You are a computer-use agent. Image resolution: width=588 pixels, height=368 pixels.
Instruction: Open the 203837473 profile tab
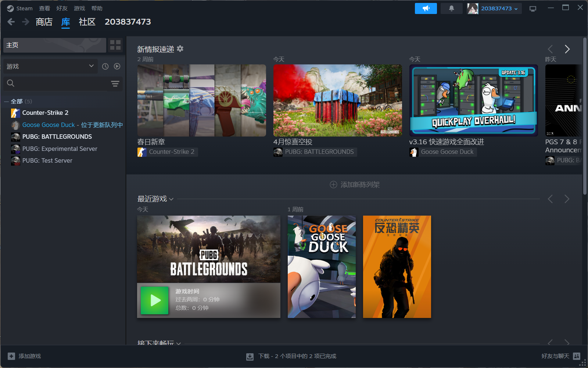click(128, 22)
